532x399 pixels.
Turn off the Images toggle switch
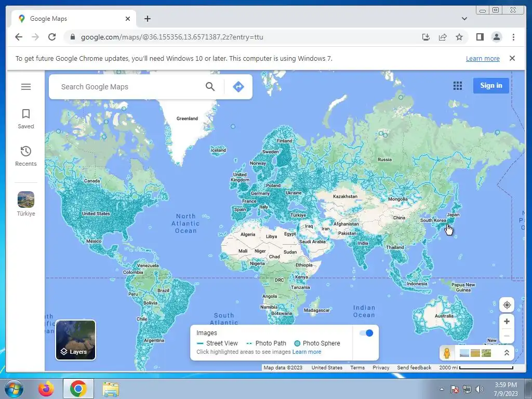pos(366,333)
